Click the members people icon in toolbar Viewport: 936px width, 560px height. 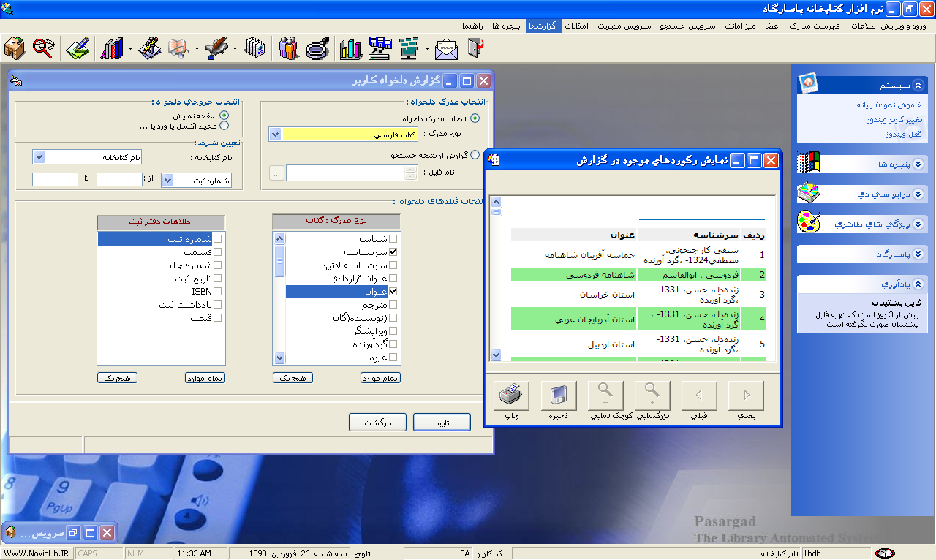pyautogui.click(x=289, y=48)
